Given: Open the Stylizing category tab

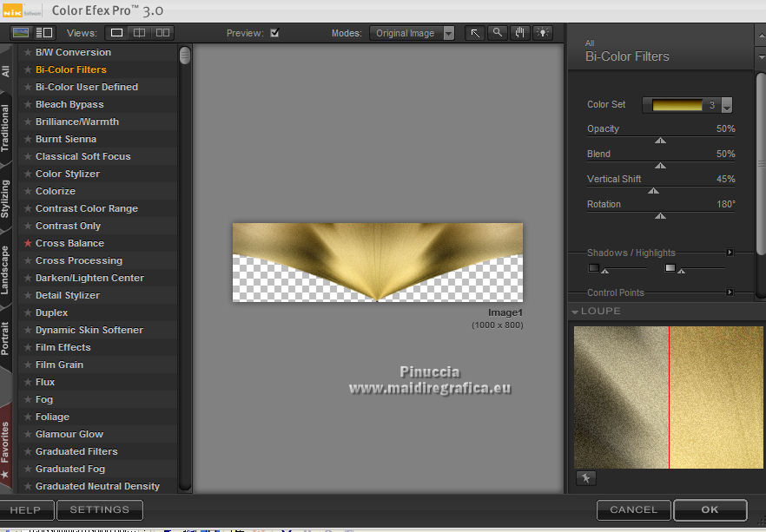Looking at the screenshot, I should (5, 199).
